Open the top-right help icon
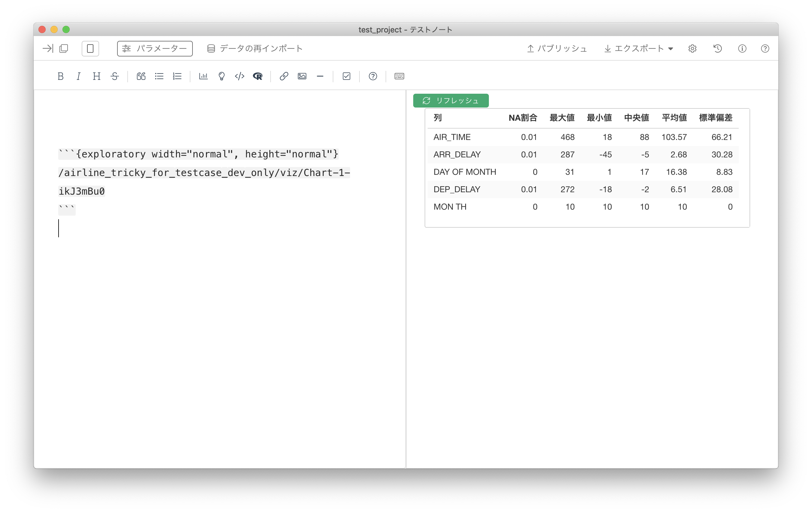Image resolution: width=812 pixels, height=513 pixels. [x=765, y=49]
